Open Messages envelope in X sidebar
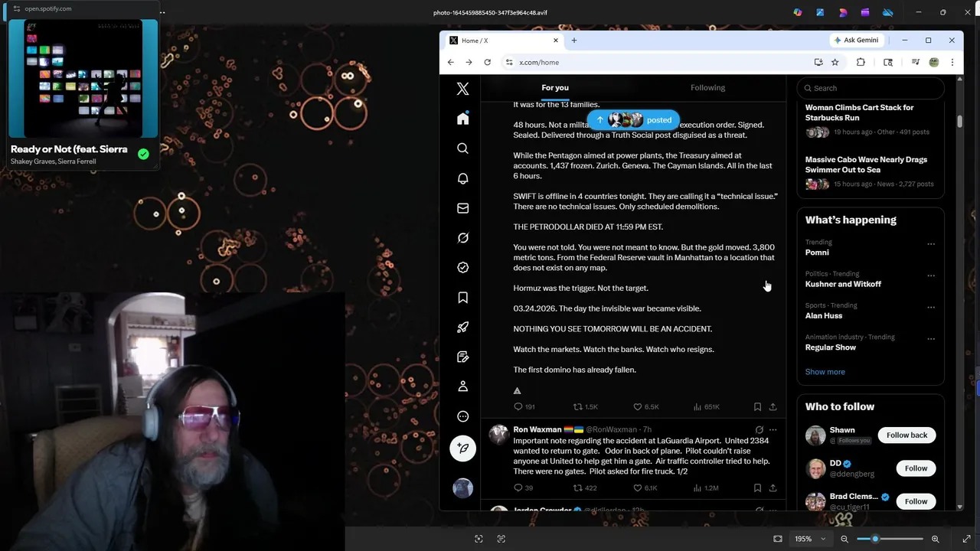 point(462,208)
